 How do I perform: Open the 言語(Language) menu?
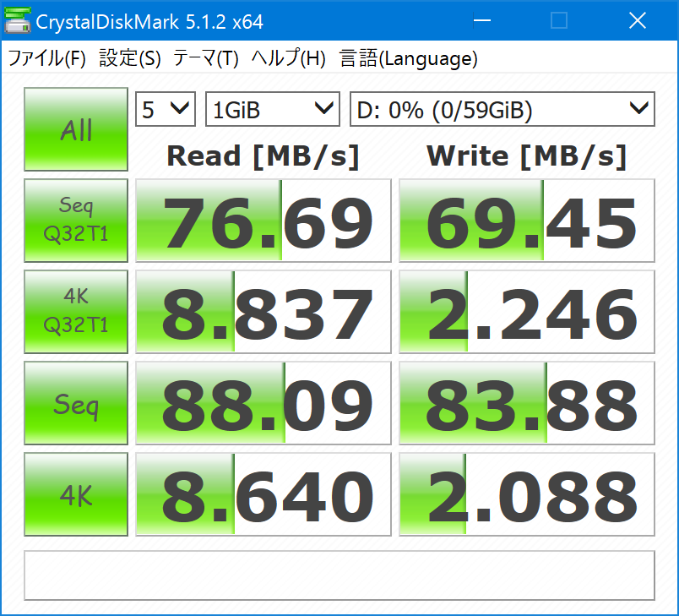[x=409, y=58]
